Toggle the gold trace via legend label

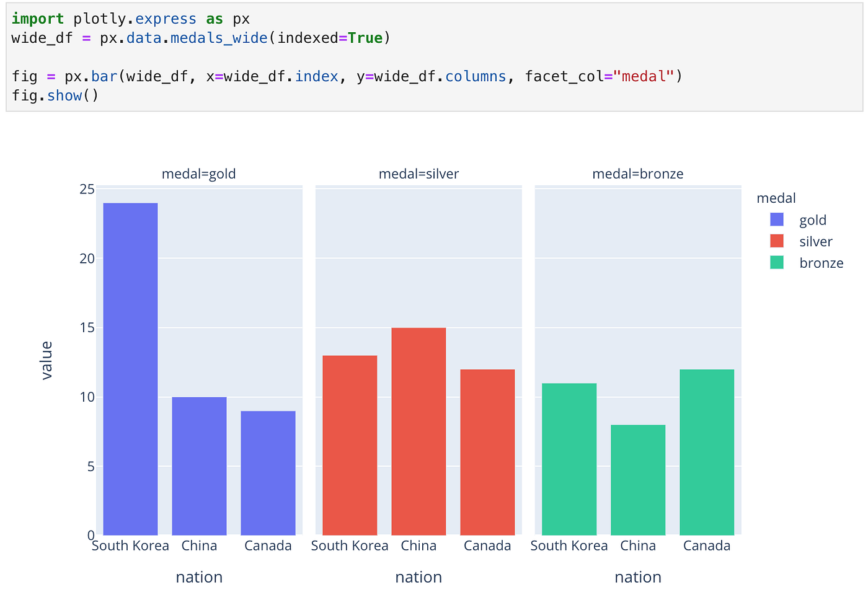click(x=812, y=219)
